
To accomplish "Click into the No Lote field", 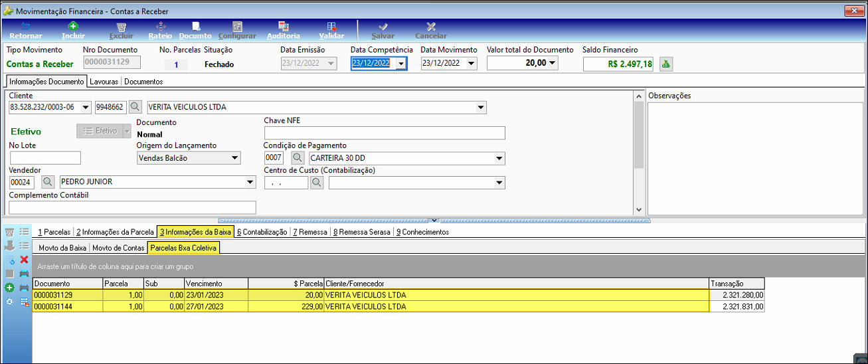I will pyautogui.click(x=45, y=157).
